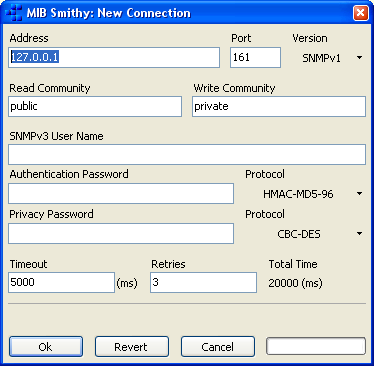Focus the SNMPv3 User Name field
This screenshot has width=374, height=366.
[187, 154]
